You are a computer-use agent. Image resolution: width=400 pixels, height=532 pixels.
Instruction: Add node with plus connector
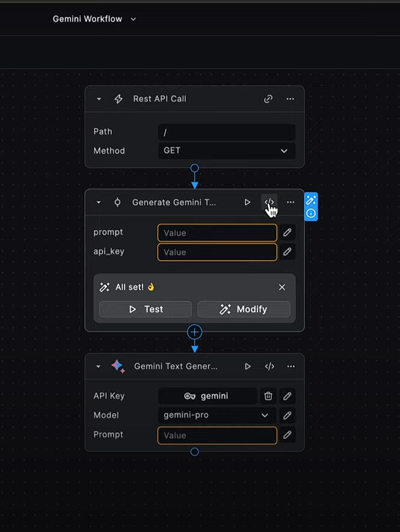click(x=194, y=332)
